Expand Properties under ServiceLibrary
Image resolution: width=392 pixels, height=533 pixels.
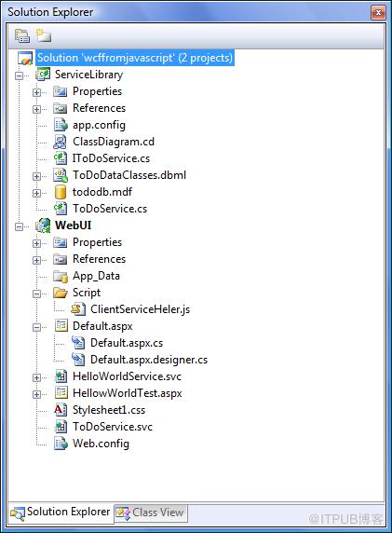[x=36, y=92]
